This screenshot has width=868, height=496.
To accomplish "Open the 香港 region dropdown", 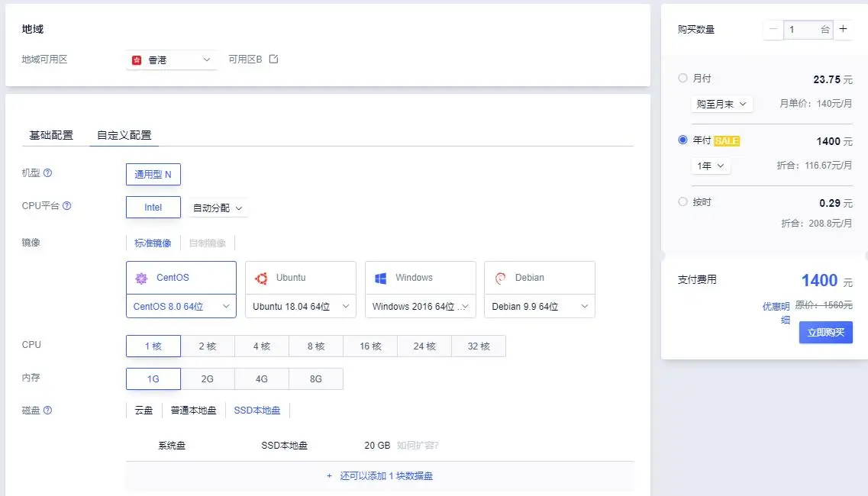I will click(172, 60).
